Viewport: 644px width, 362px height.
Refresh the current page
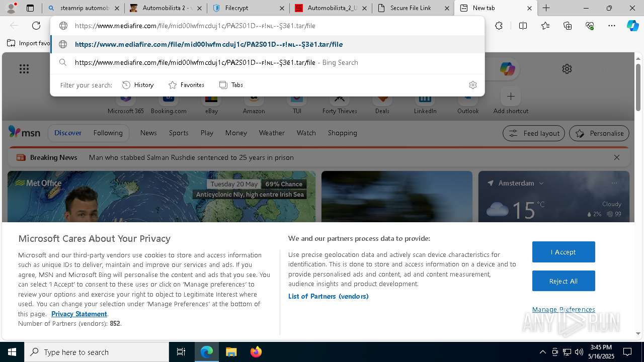click(x=36, y=26)
